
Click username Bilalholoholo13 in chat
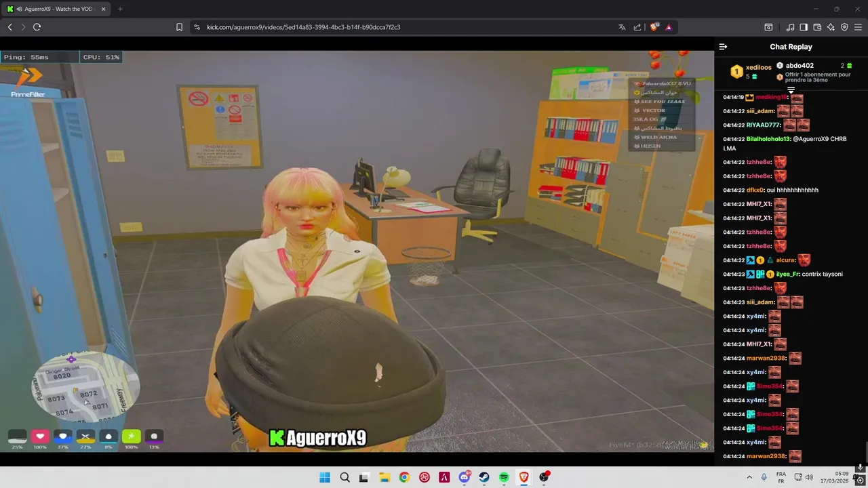(768, 139)
